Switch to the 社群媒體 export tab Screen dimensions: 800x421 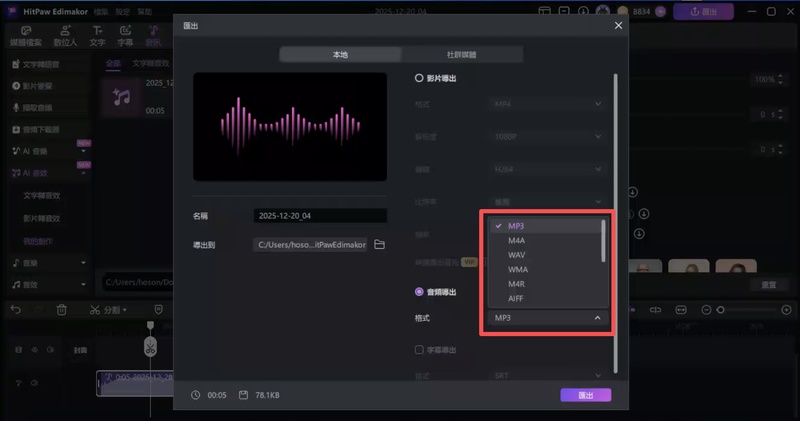[462, 55]
